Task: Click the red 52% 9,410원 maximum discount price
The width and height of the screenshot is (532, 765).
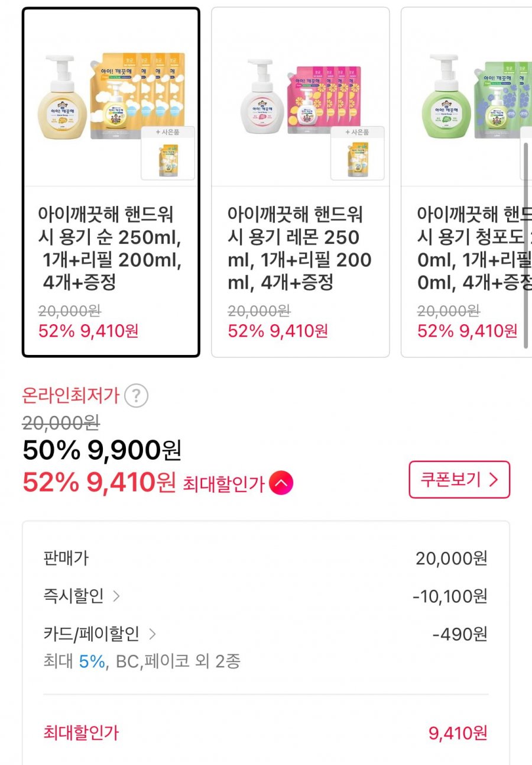Action: pos(99,483)
